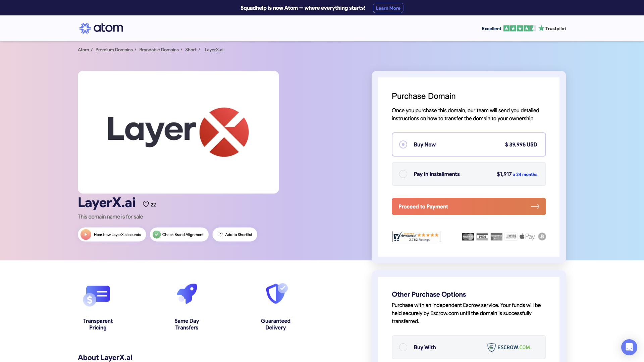This screenshot has height=362, width=644.
Task: Click Proceed to Payment
Action: pos(469,206)
